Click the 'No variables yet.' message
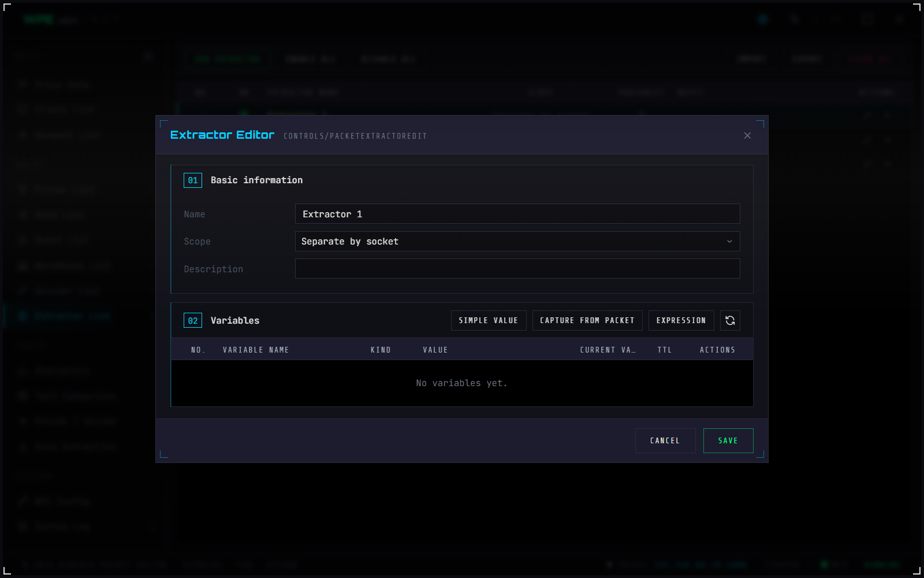The height and width of the screenshot is (578, 924). click(x=461, y=383)
